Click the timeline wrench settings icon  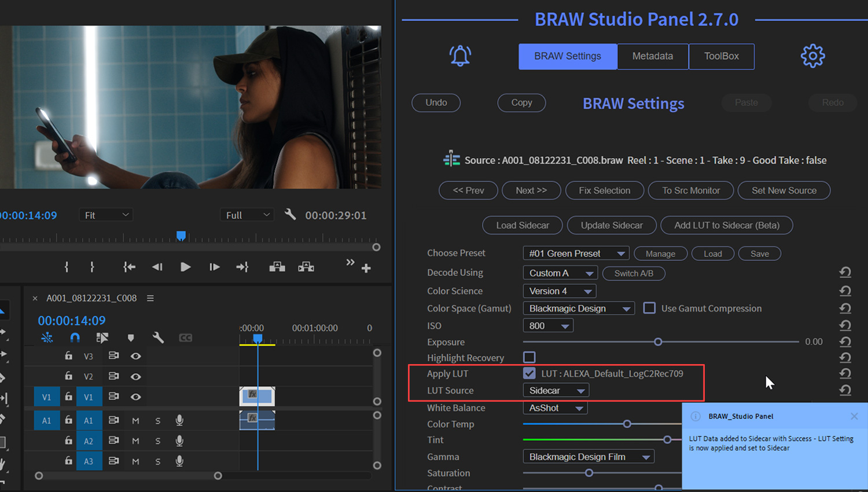coord(158,337)
